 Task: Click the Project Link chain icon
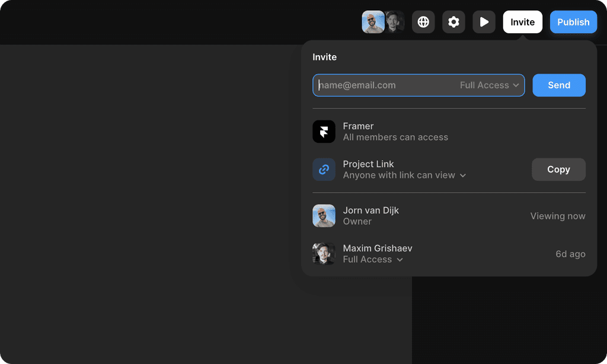[x=324, y=169]
